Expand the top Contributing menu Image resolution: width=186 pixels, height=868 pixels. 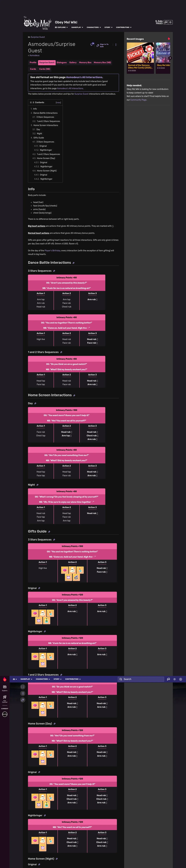(x=124, y=27)
